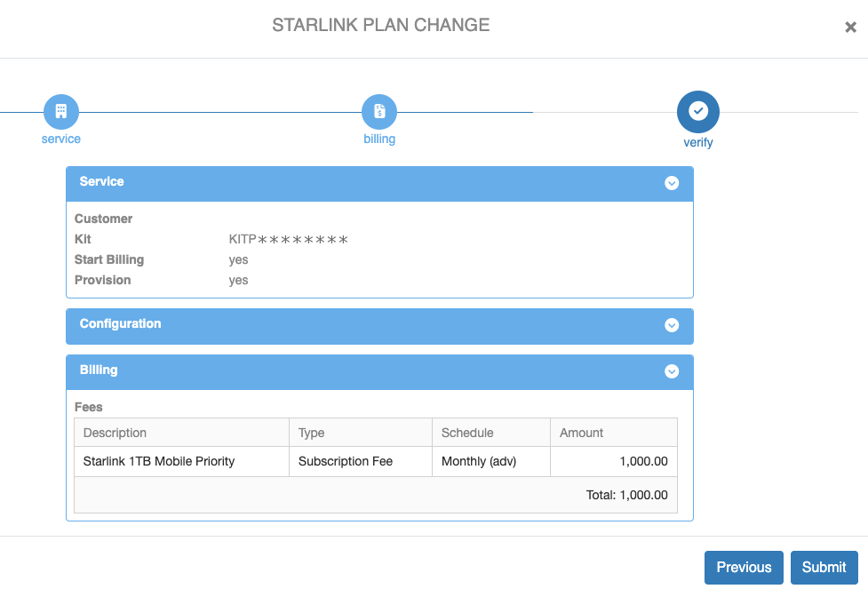Select the 'service' step label
The height and width of the screenshot is (597, 868).
coord(61,139)
